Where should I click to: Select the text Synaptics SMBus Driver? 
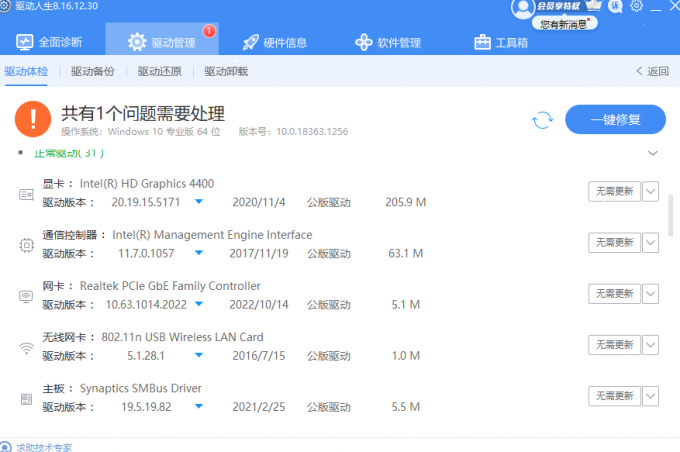[x=141, y=388]
